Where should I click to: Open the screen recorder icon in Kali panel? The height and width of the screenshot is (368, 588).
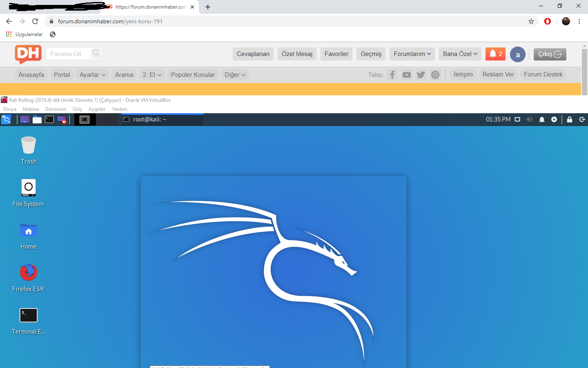pos(62,119)
